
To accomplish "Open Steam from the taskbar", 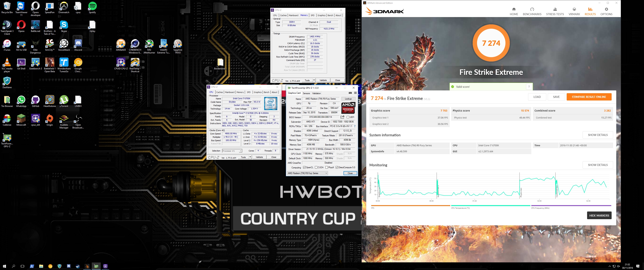I will [x=78, y=266].
